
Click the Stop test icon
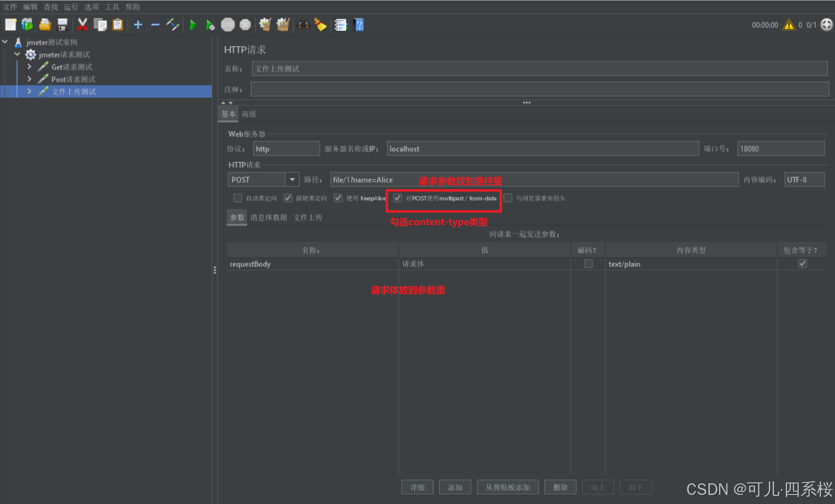click(227, 25)
